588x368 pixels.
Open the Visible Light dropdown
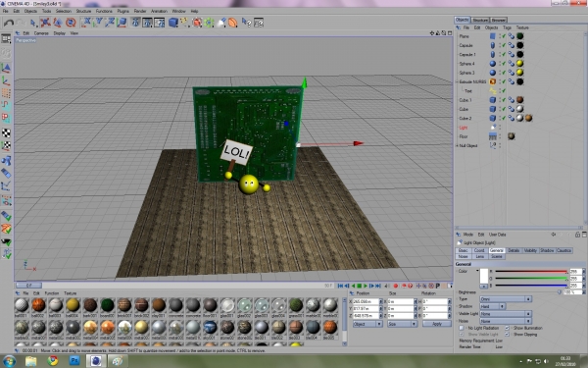[506, 314]
